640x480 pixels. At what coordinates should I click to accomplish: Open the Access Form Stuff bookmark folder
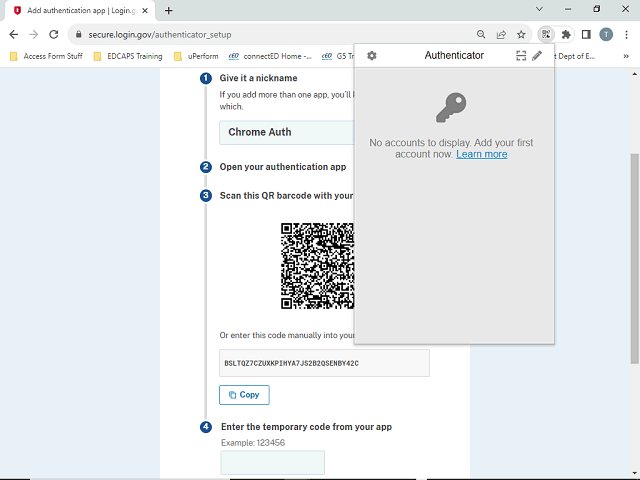click(x=46, y=56)
